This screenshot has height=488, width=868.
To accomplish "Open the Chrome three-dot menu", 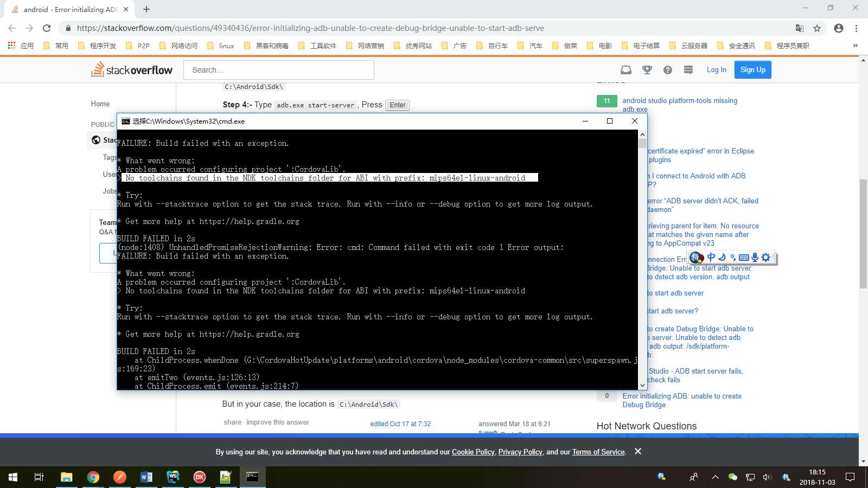I will click(x=856, y=28).
